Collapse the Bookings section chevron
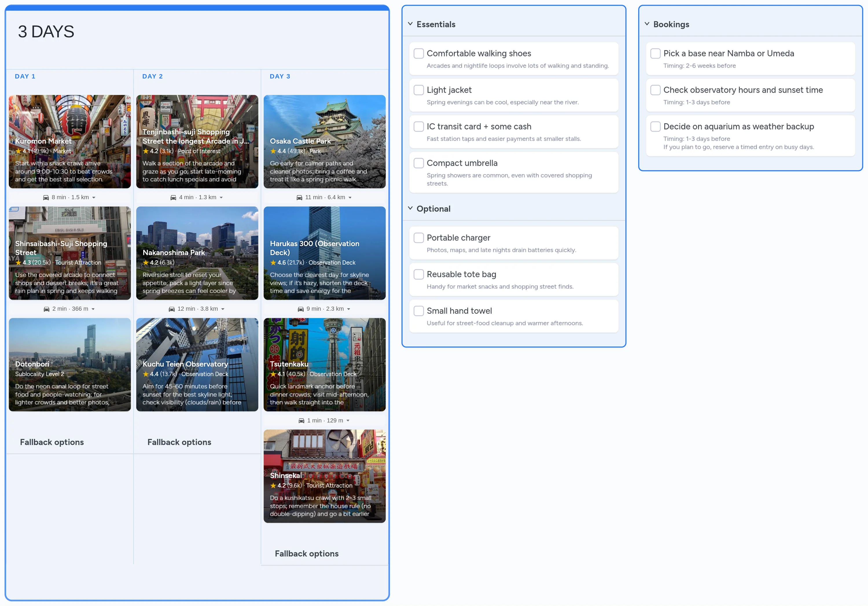The image size is (868, 606). (647, 24)
